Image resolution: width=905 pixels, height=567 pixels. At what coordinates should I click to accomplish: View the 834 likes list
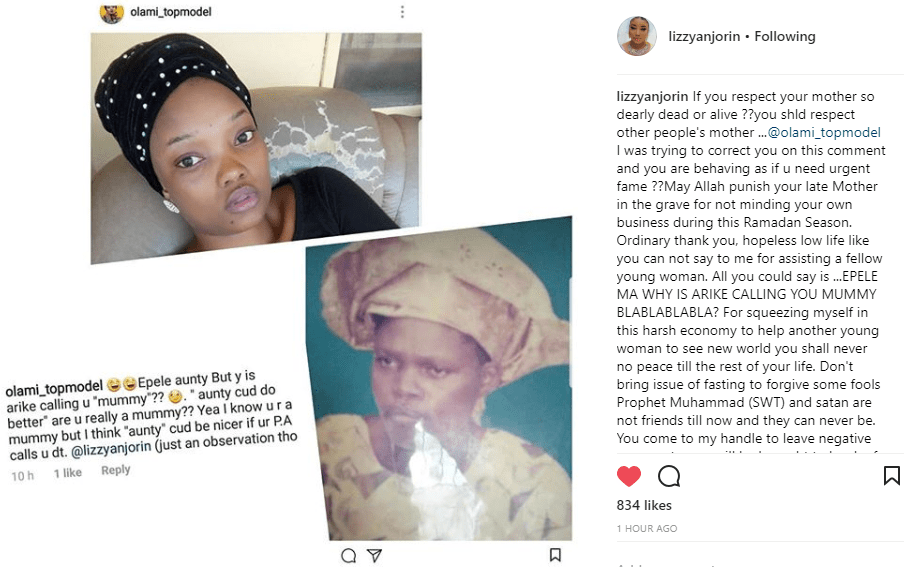pyautogui.click(x=644, y=505)
